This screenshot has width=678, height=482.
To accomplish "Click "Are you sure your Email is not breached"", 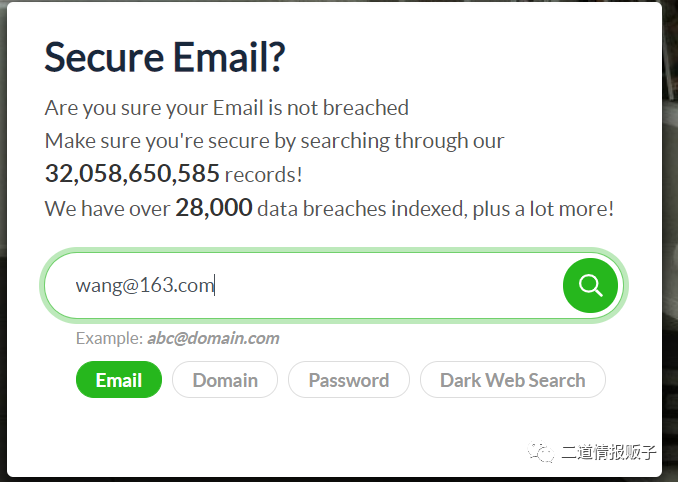I will [x=227, y=108].
